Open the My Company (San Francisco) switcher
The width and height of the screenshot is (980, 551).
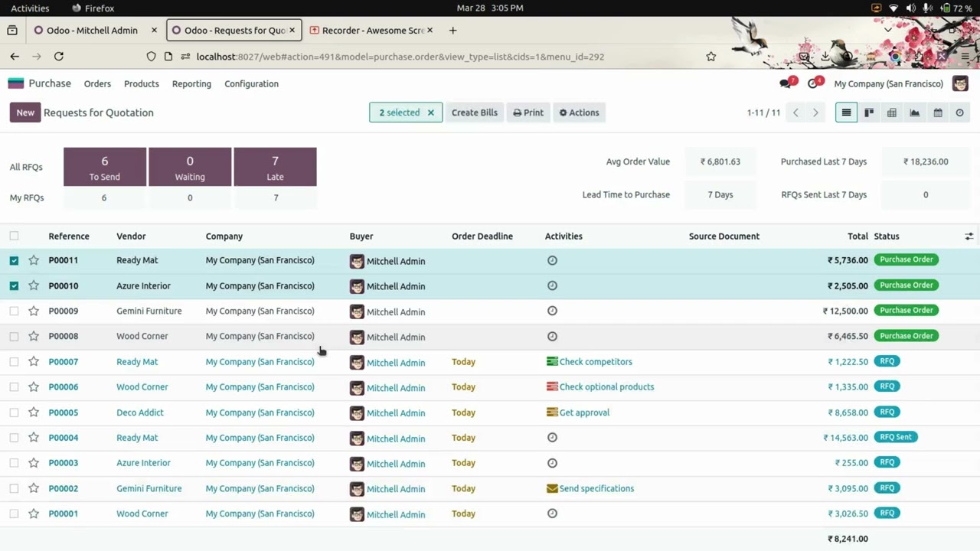pyautogui.click(x=888, y=83)
